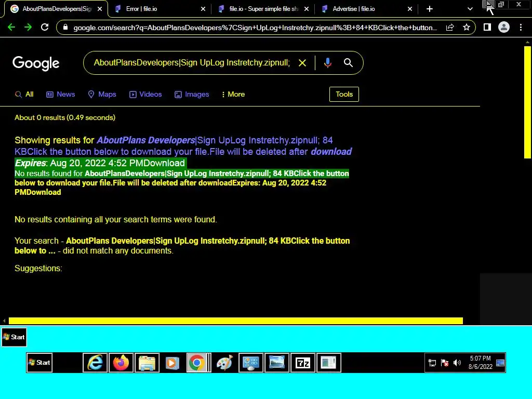Open the side panel icon in Chrome toolbar
Screen dimensions: 532x399
487,27
